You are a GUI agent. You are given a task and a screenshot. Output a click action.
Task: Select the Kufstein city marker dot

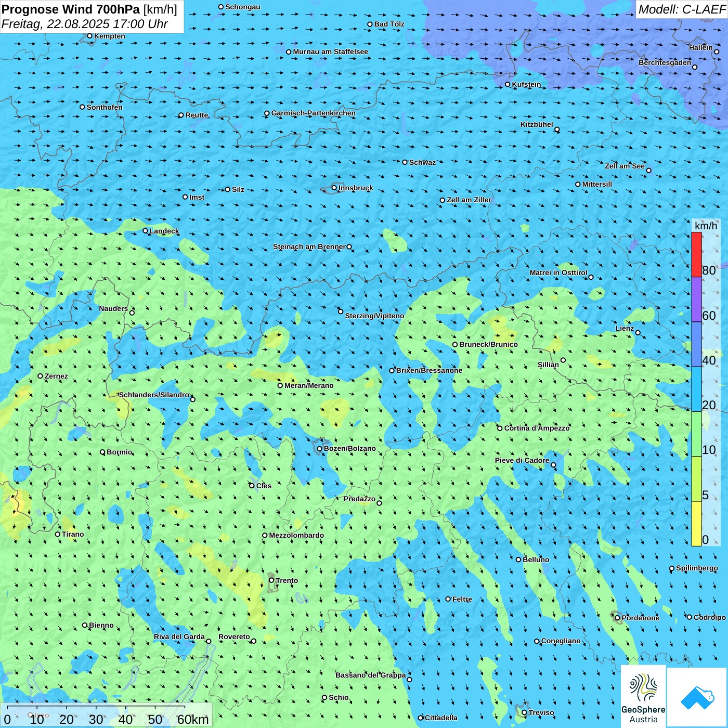[x=508, y=84]
